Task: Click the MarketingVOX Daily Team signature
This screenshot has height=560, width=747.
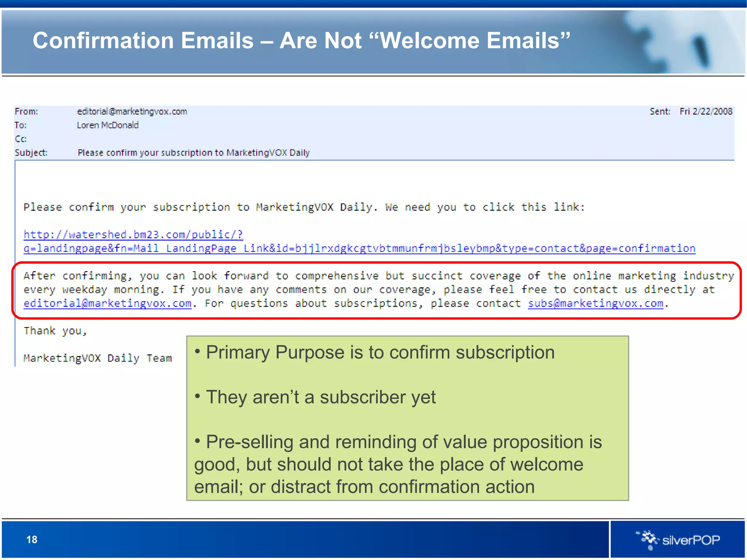Action: tap(97, 358)
